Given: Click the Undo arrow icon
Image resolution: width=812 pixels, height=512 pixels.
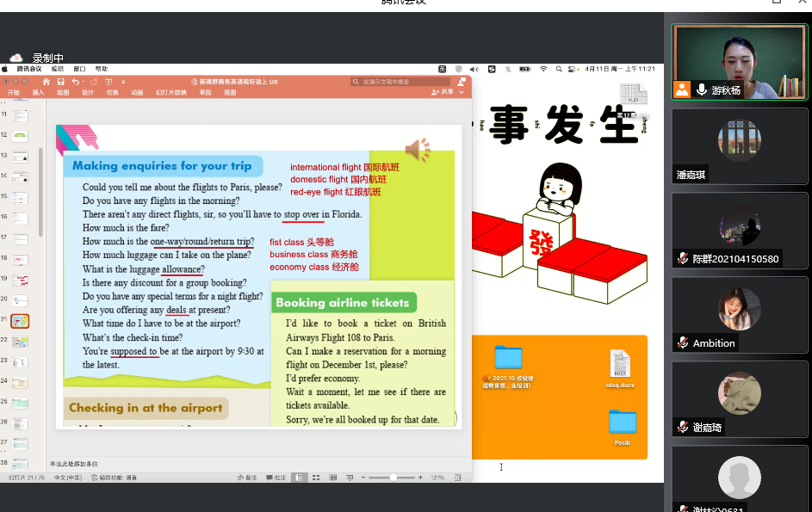Looking at the screenshot, I should tap(75, 82).
